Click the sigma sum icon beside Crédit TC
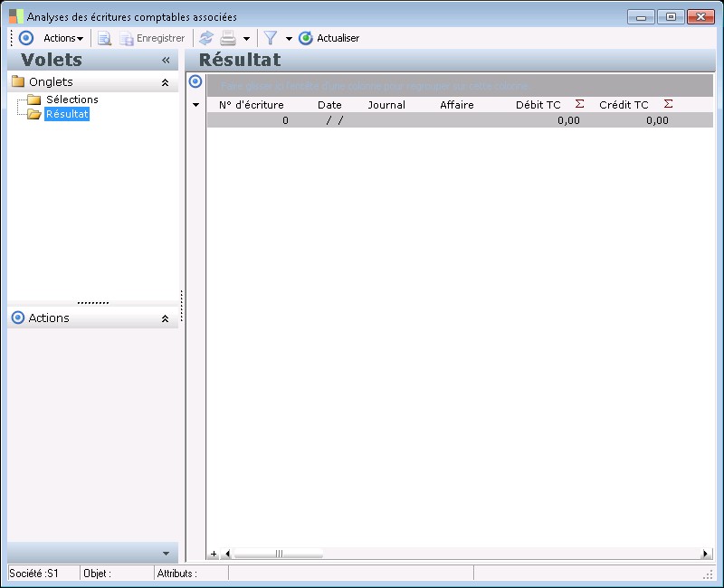This screenshot has width=724, height=588. click(668, 105)
